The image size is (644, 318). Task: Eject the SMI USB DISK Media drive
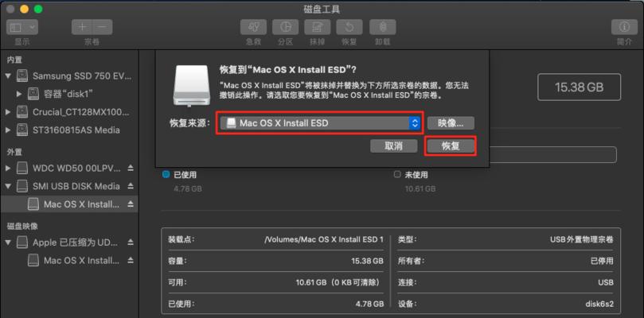pyautogui.click(x=131, y=186)
